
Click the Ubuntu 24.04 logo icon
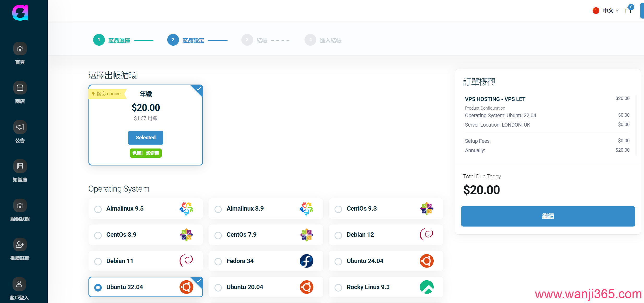point(427,261)
